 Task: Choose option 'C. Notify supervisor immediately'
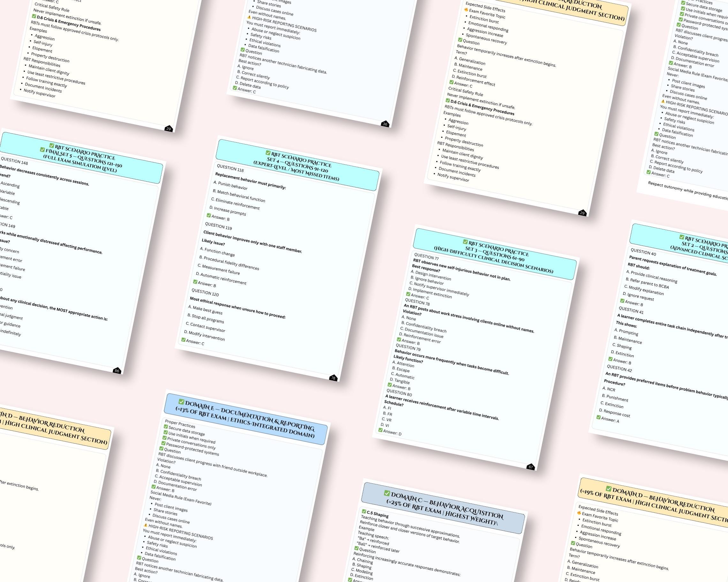coord(439,288)
